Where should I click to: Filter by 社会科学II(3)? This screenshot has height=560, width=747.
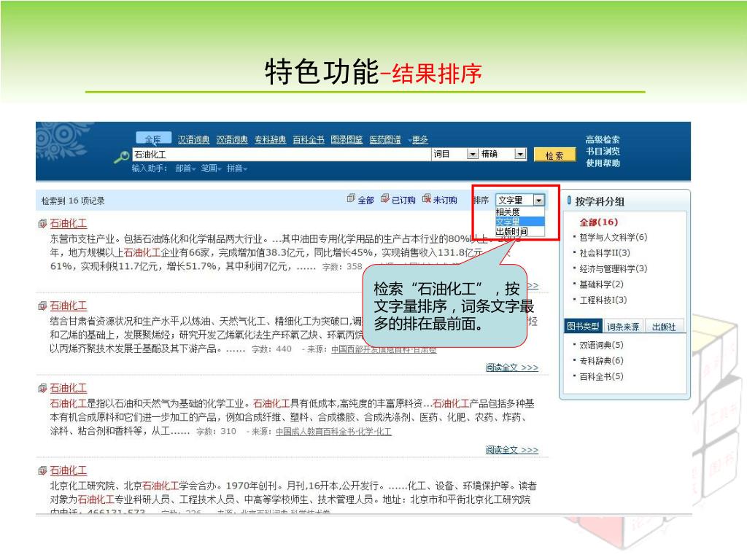point(605,253)
